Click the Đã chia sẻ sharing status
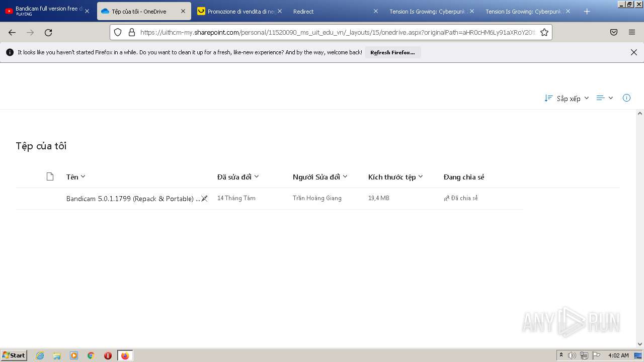644x362 pixels. coord(461,198)
